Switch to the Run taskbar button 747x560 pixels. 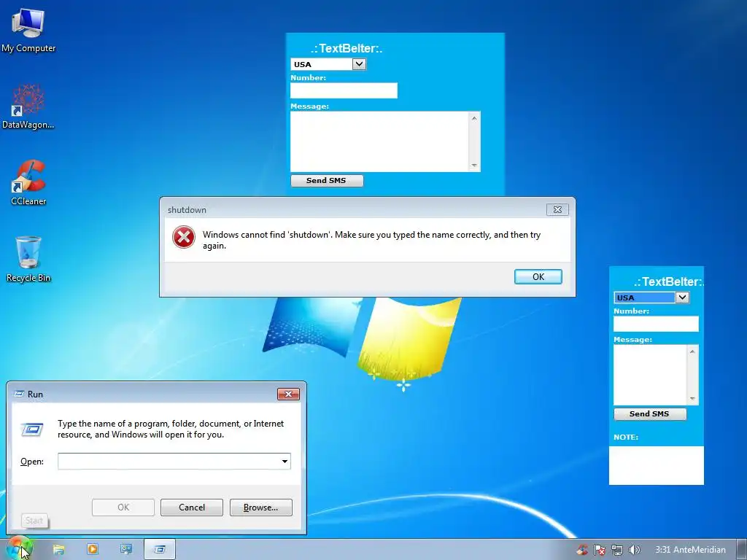click(160, 550)
